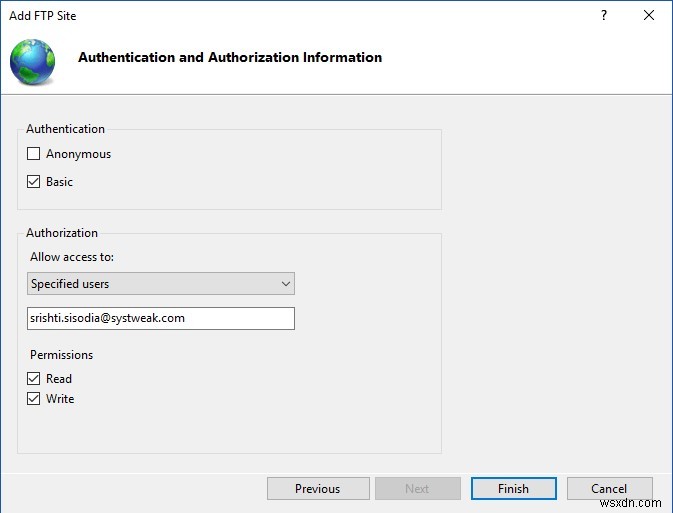Click the Finish button
This screenshot has width=673, height=513.
[514, 489]
